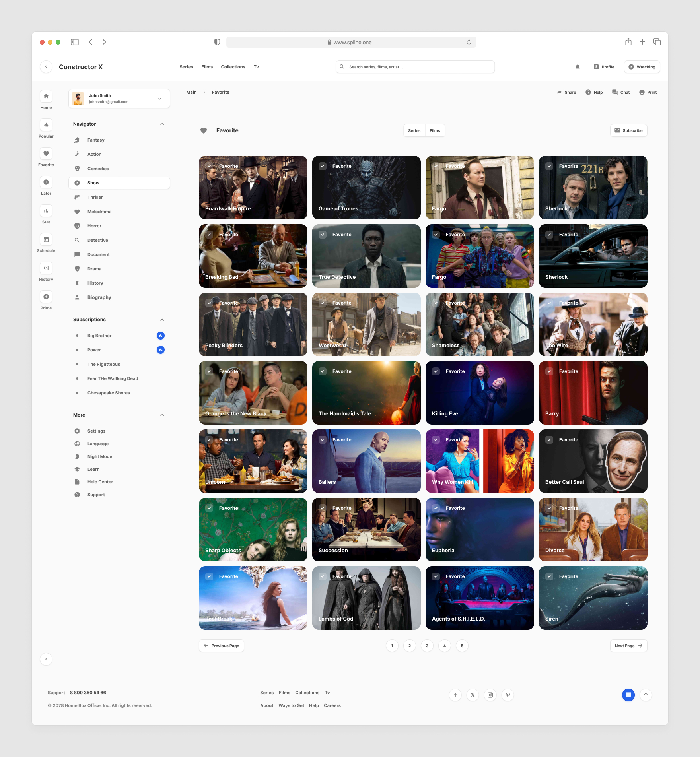
Task: Open the History sidebar icon
Action: (46, 268)
